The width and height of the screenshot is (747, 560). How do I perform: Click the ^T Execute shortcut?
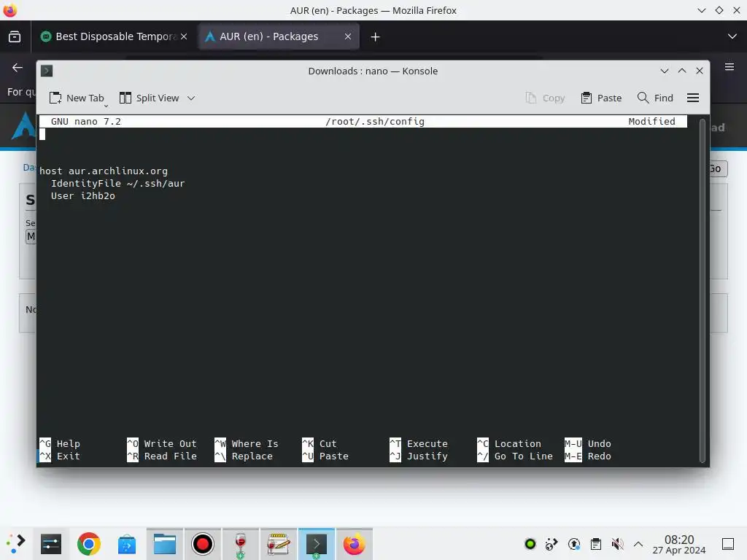click(x=419, y=444)
